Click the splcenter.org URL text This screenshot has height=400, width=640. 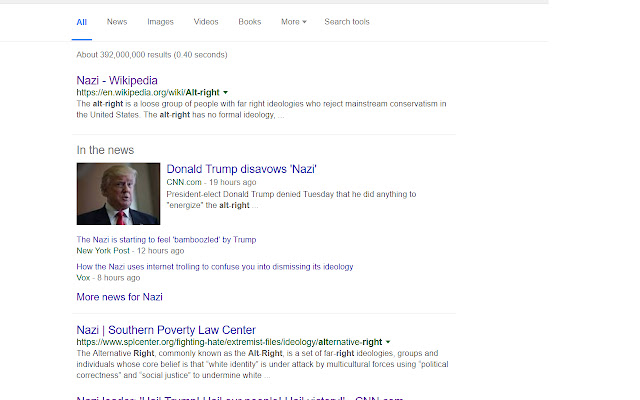(229, 342)
